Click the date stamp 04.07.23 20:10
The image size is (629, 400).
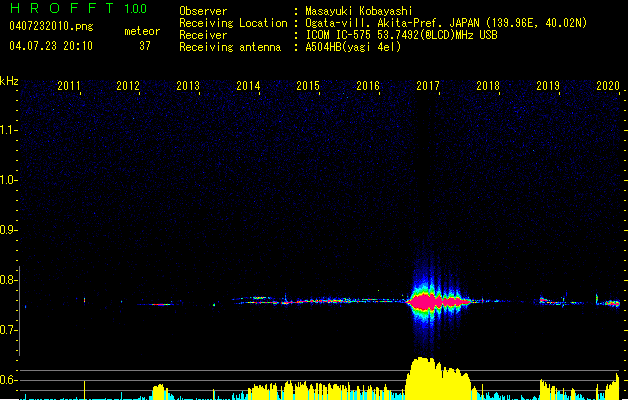coord(51,46)
